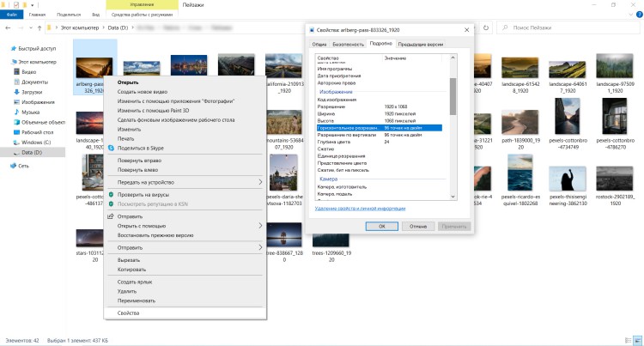Click the green shield virus check icon
Screen dimensions: 644x346
tap(111, 194)
